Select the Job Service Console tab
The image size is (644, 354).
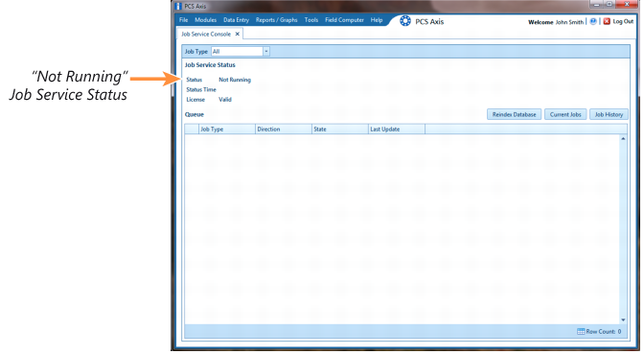click(206, 35)
